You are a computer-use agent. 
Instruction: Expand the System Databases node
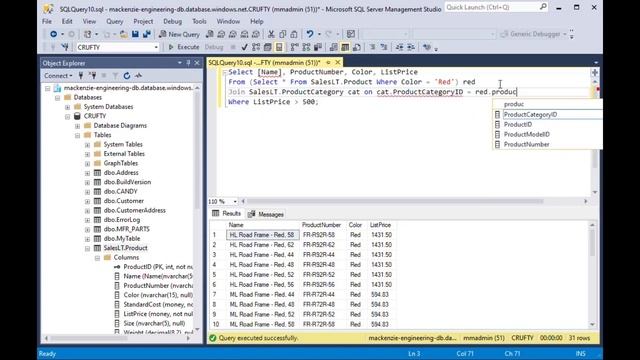pyautogui.click(x=67, y=107)
